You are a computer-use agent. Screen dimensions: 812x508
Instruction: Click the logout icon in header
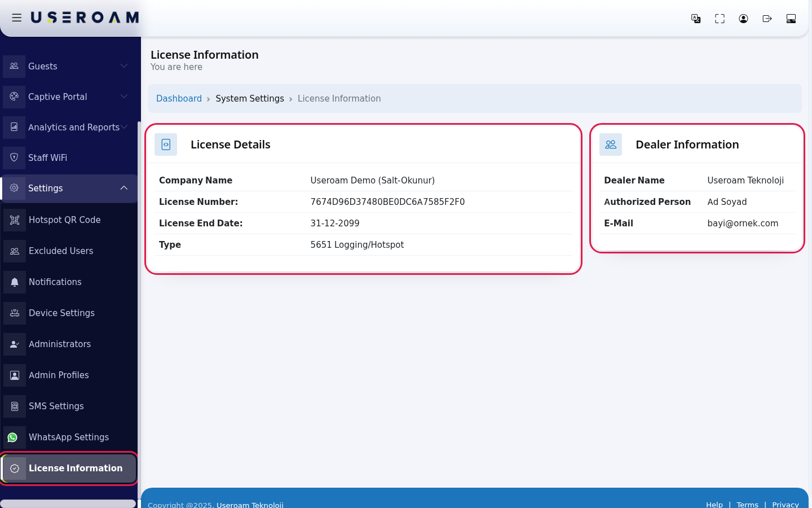point(767,19)
